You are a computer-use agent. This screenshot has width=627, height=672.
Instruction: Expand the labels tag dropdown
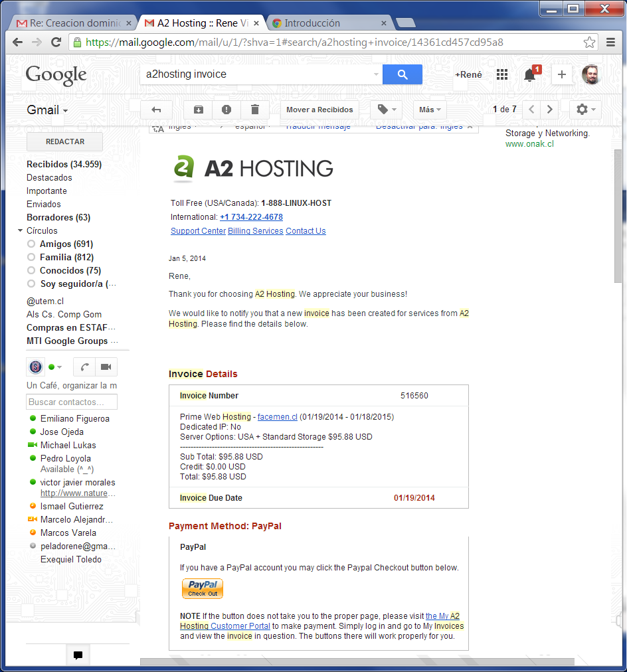pos(387,110)
